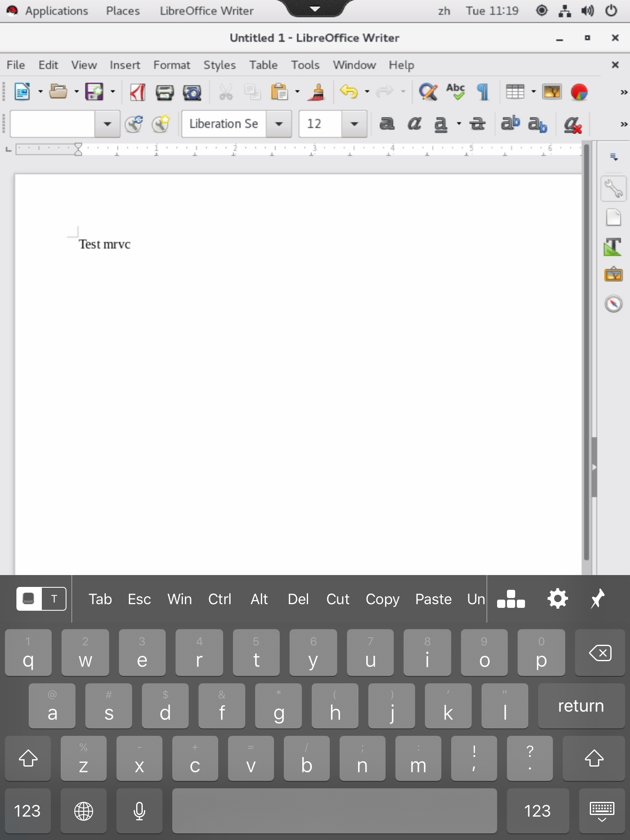Toggle italic text formatting
The image size is (630, 840).
pyautogui.click(x=414, y=123)
